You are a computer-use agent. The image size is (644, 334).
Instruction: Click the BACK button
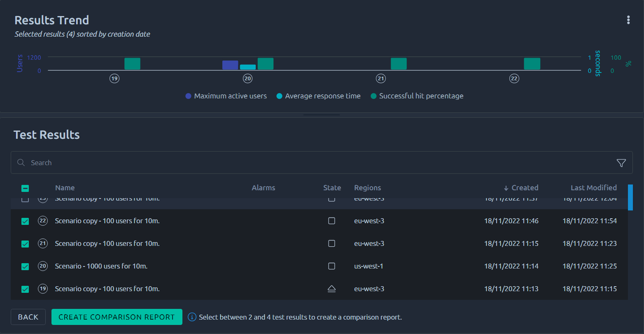pyautogui.click(x=28, y=317)
